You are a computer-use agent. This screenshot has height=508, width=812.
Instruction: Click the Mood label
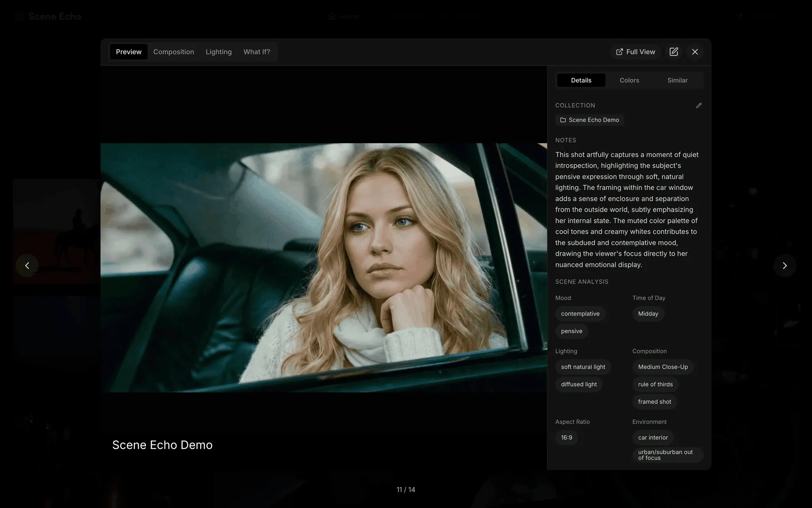click(563, 298)
